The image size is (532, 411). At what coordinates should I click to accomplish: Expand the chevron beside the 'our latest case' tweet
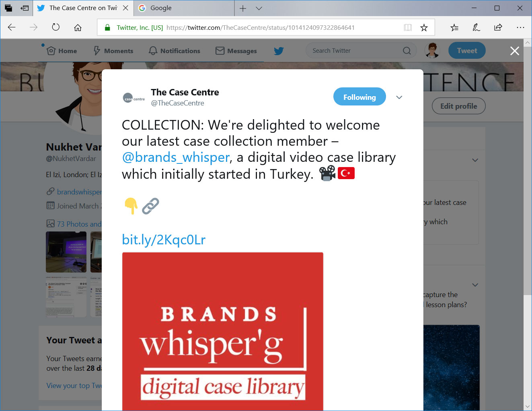point(475,160)
